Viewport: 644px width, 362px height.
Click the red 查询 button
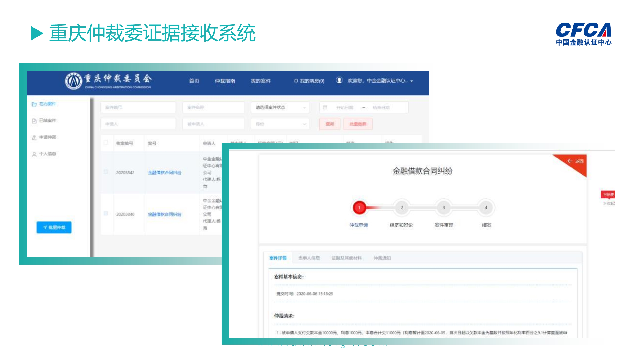[x=330, y=124]
